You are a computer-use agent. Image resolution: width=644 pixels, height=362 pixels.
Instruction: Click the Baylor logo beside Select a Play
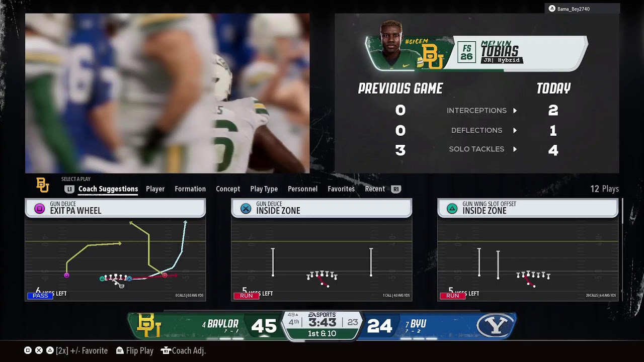pyautogui.click(x=43, y=185)
